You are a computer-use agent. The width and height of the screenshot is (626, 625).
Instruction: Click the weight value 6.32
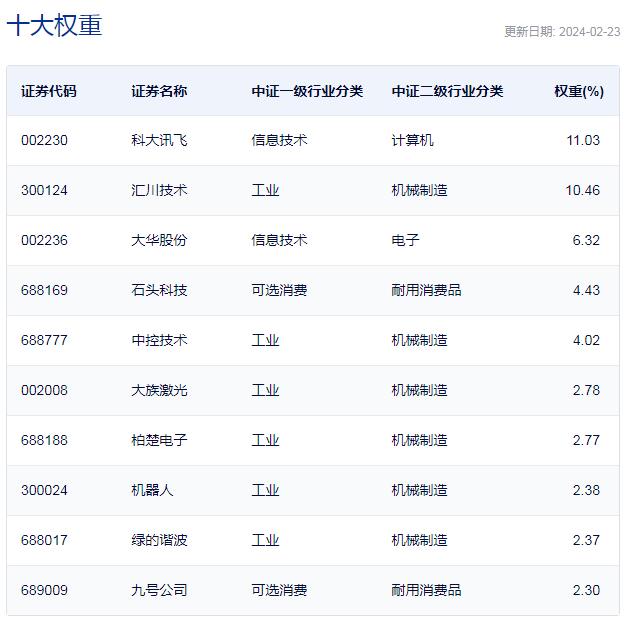pyautogui.click(x=586, y=240)
